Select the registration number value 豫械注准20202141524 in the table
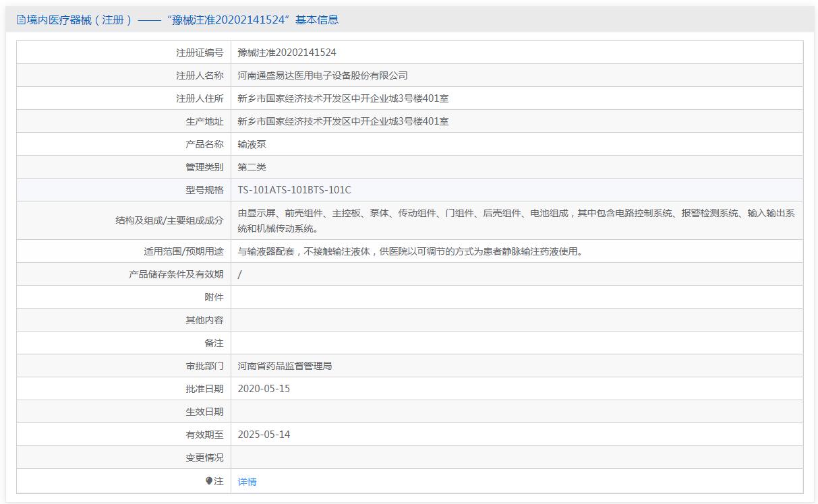The height and width of the screenshot is (504, 818). [287, 53]
